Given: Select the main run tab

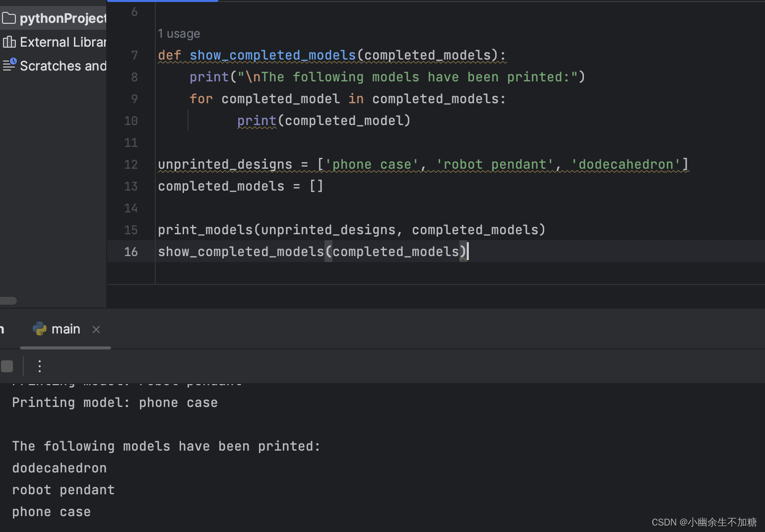Looking at the screenshot, I should coord(65,329).
